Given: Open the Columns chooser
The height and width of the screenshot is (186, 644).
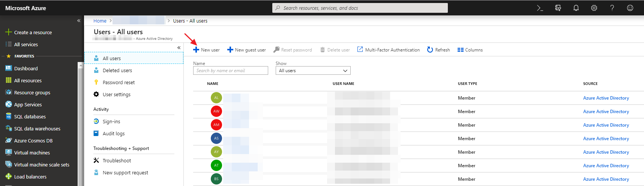Looking at the screenshot, I should [x=470, y=50].
